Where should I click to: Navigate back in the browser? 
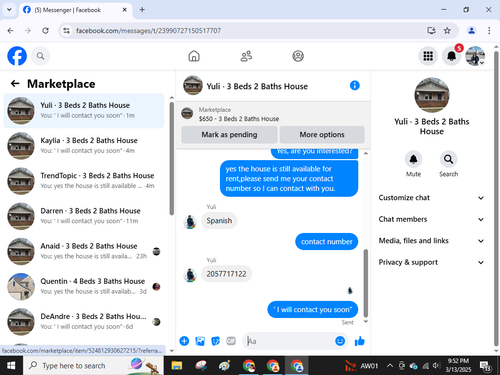pos(11,31)
